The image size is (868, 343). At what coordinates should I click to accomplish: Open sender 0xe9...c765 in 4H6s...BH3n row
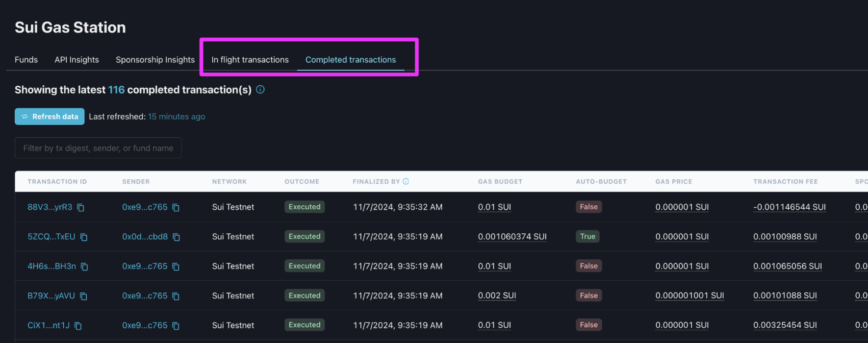click(x=145, y=266)
